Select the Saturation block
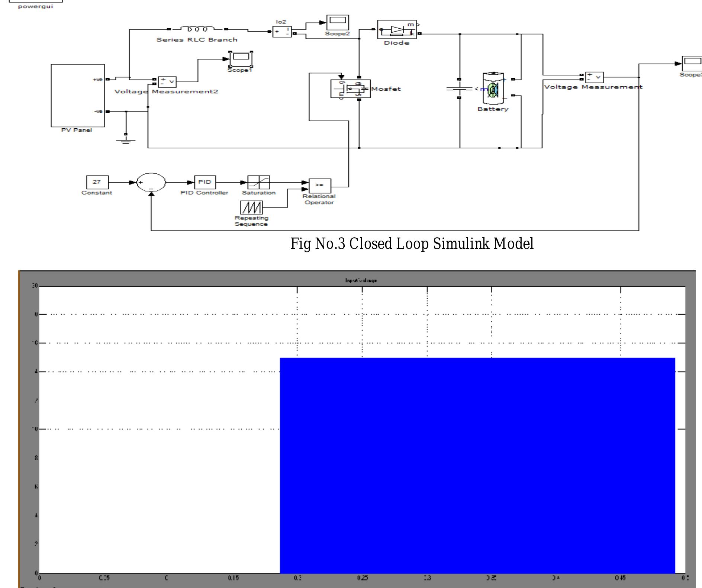Screen dimensions: 702x588 (258, 182)
